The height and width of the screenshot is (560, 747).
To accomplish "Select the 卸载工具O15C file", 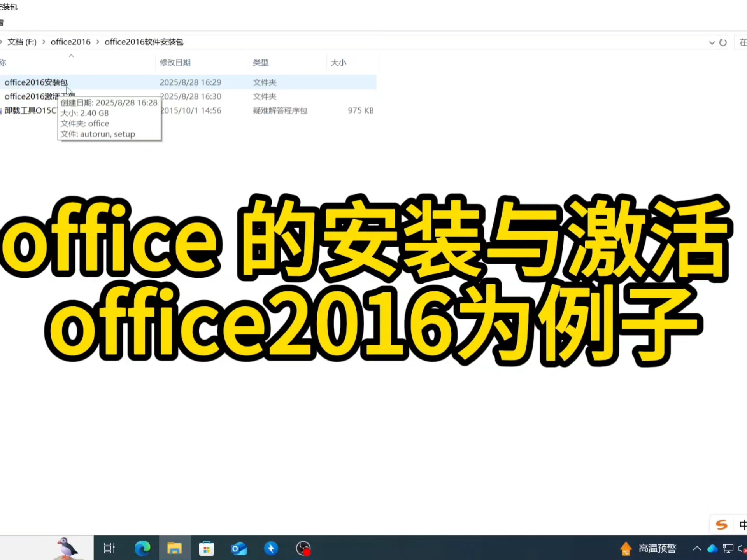I will (x=30, y=110).
